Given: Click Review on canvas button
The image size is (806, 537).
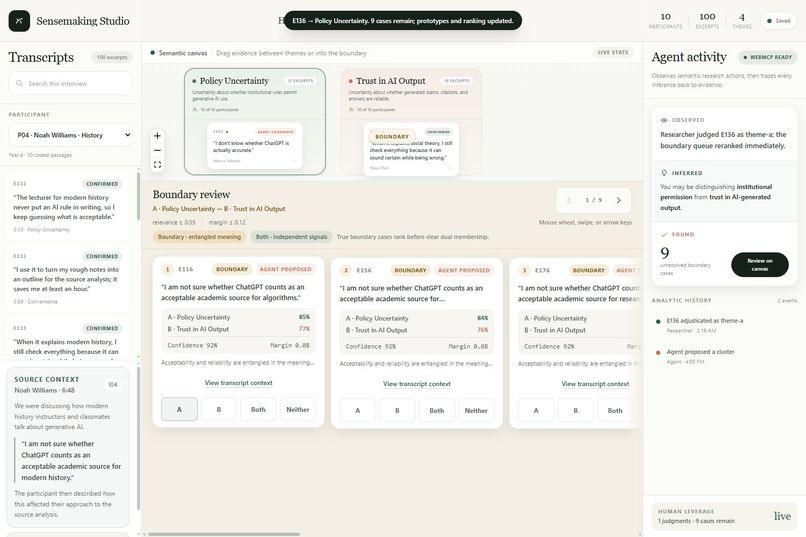Looking at the screenshot, I should 760,265.
